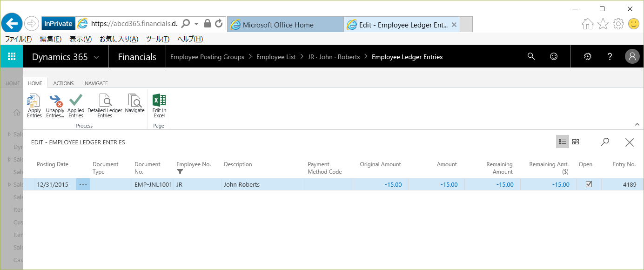Open the help question mark
Screen dimensions: 644x270
coord(610,56)
